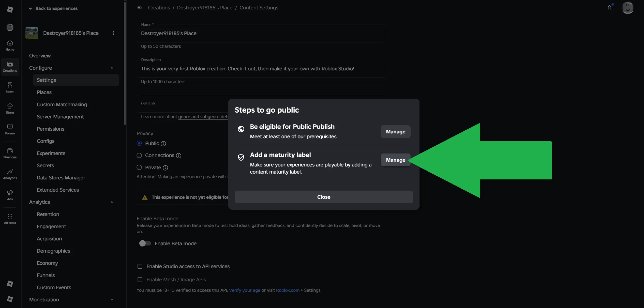
Task: Open the Ads section
Action: pyautogui.click(x=10, y=195)
